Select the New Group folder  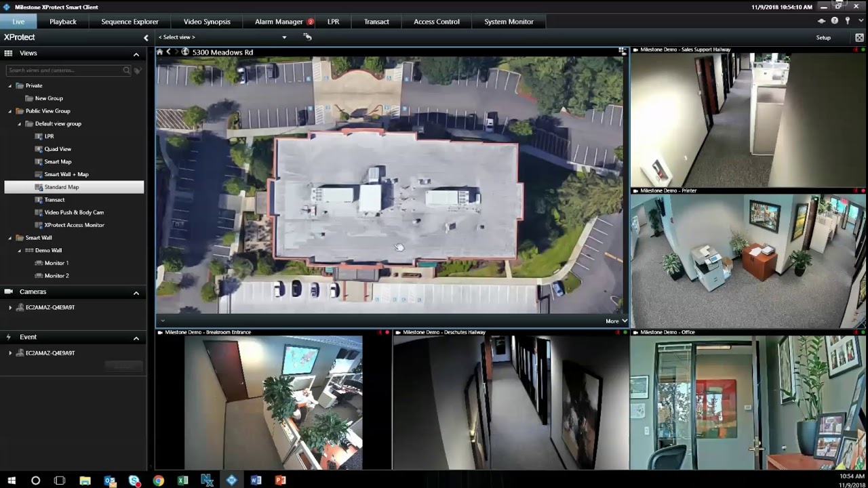click(49, 99)
